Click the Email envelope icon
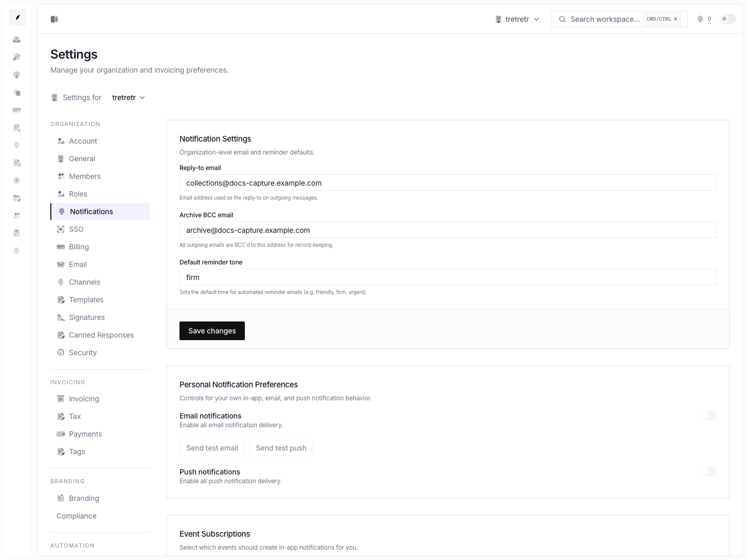This screenshot has height=560, width=747. (x=61, y=264)
